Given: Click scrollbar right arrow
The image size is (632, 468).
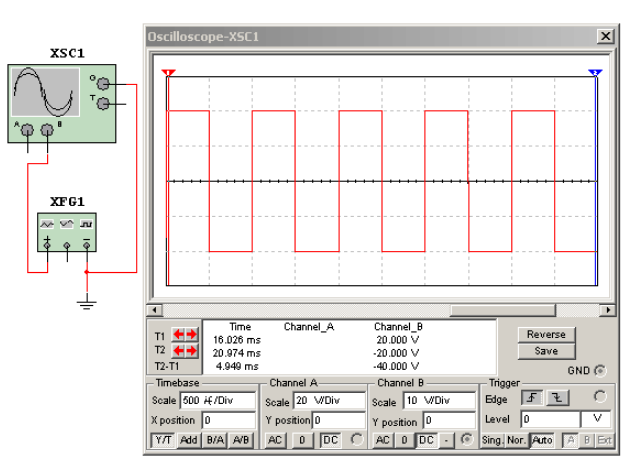Looking at the screenshot, I should coord(608,310).
